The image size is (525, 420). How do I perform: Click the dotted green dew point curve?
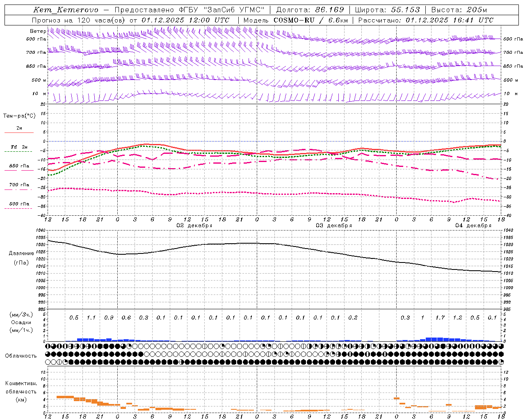pyautogui.click(x=275, y=157)
